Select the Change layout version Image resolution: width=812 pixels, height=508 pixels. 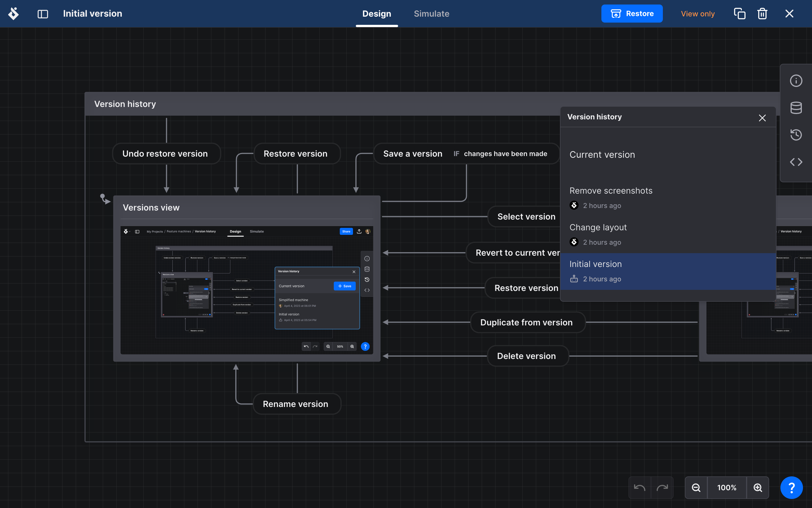tap(668, 235)
